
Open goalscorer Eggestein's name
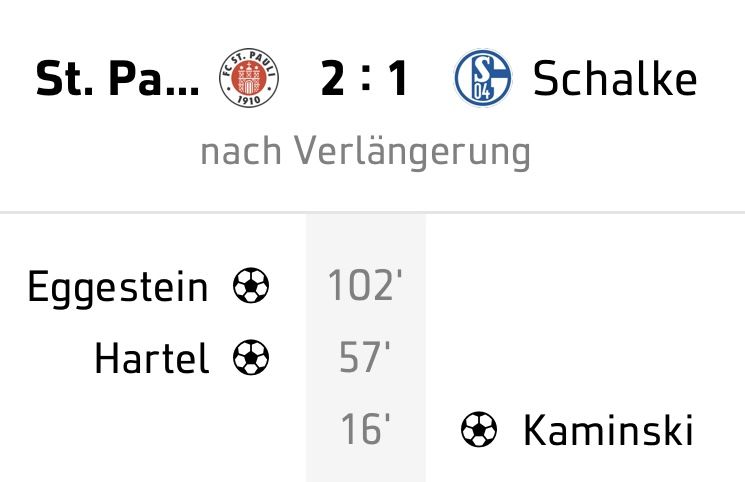pos(118,288)
